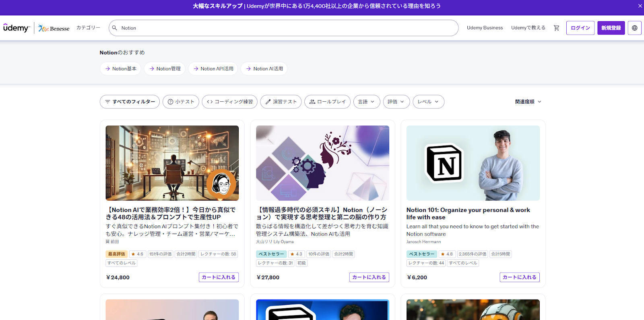Open the shopping cart icon
The image size is (644, 320).
[556, 28]
